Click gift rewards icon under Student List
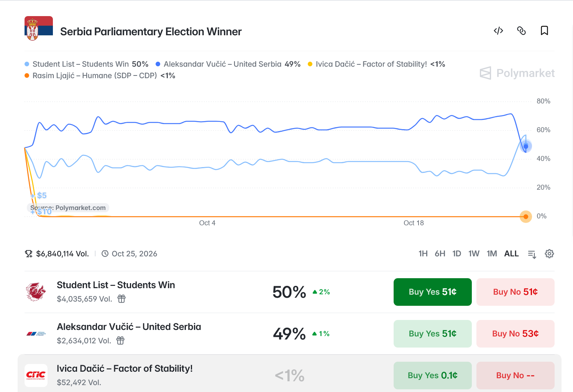Viewport: 573px width, 392px height. coord(121,299)
